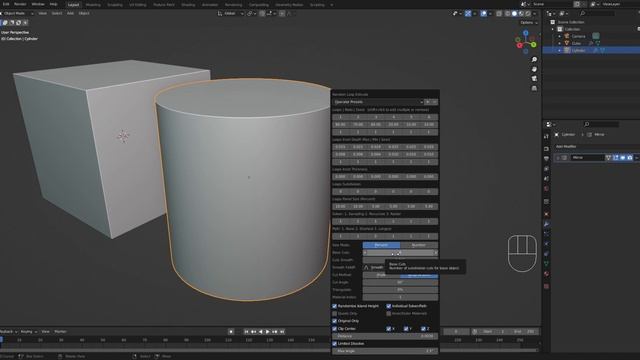Viewport: 640px width, 360px height.
Task: Jump to the timeline start frame
Action: click(246, 332)
